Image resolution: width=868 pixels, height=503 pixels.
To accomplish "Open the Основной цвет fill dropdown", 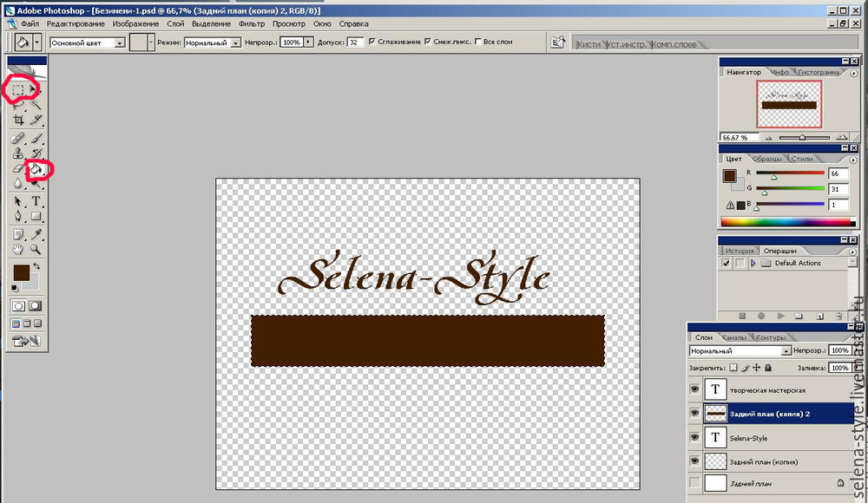I will point(120,42).
